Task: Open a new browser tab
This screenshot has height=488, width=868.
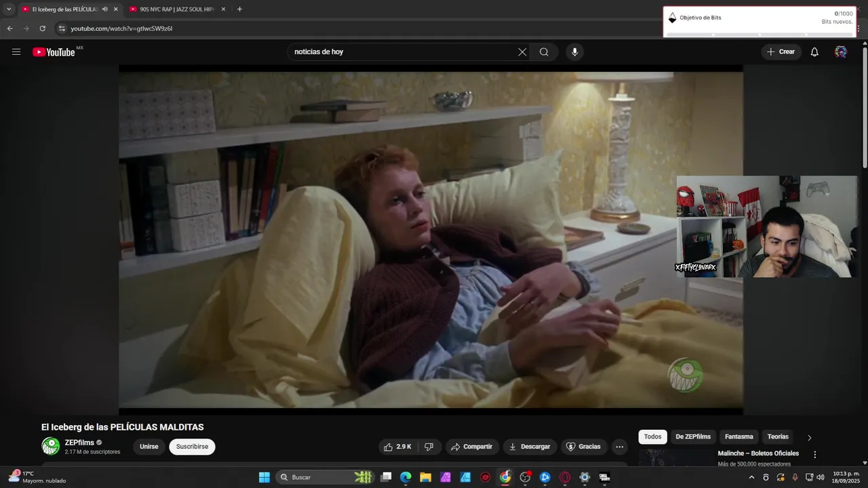Action: [x=239, y=9]
